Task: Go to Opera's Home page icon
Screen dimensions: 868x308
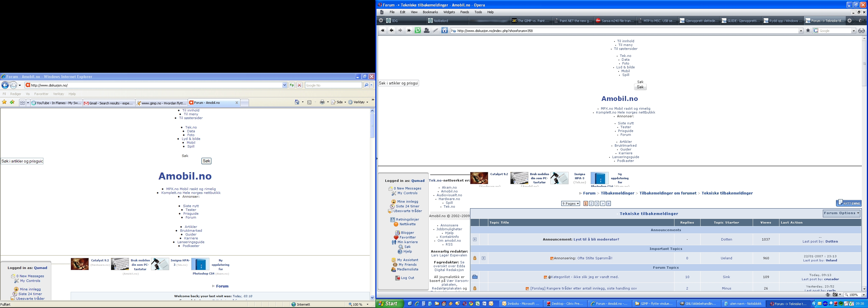Action: point(445,31)
